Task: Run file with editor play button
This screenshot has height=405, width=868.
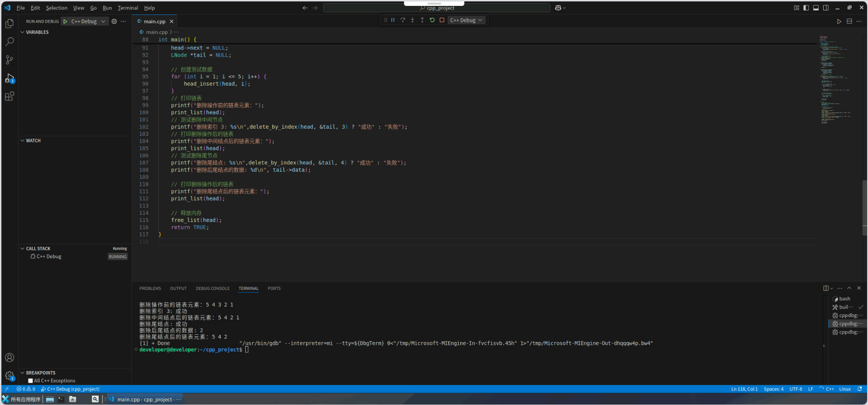Action: (839, 21)
